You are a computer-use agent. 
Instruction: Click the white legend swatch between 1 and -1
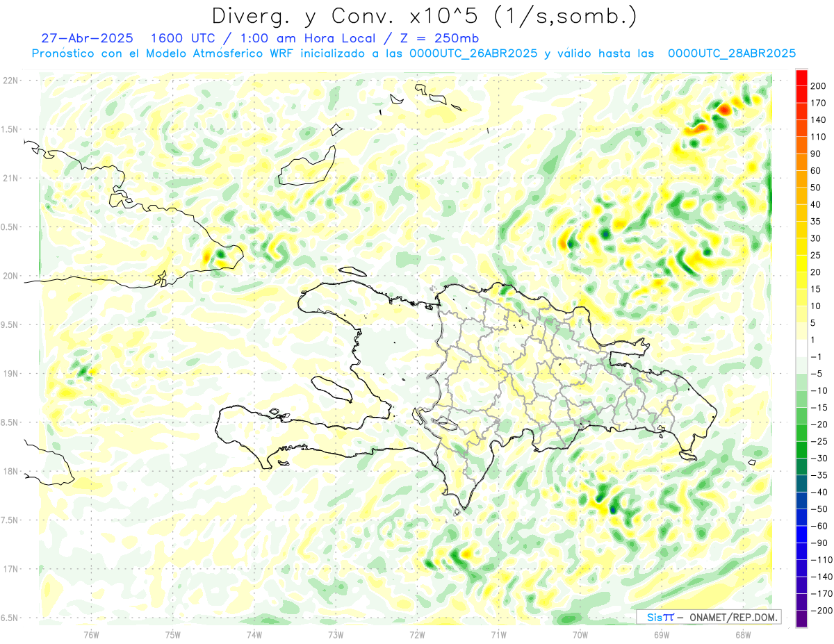(801, 348)
